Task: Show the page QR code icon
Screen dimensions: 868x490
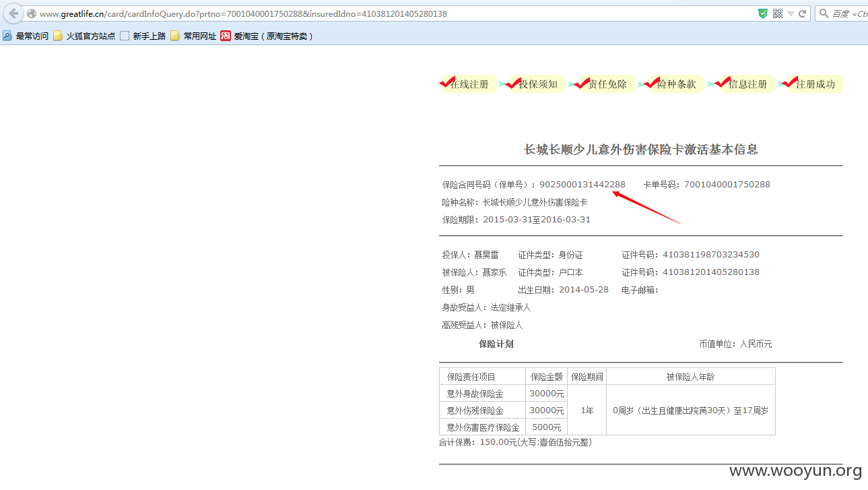Action: click(x=778, y=13)
